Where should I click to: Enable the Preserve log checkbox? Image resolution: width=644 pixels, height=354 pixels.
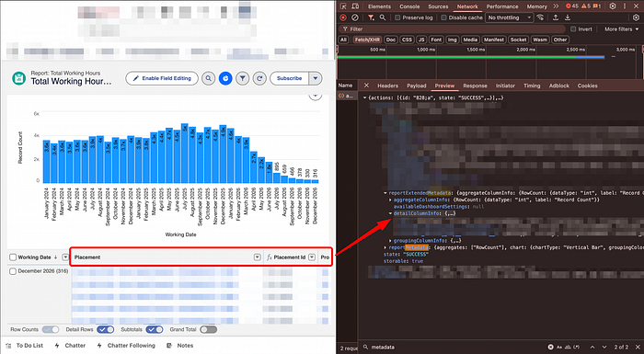coord(397,17)
